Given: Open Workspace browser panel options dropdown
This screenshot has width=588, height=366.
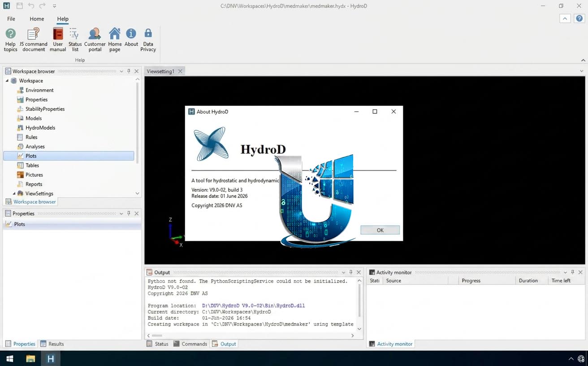Looking at the screenshot, I should (121, 71).
